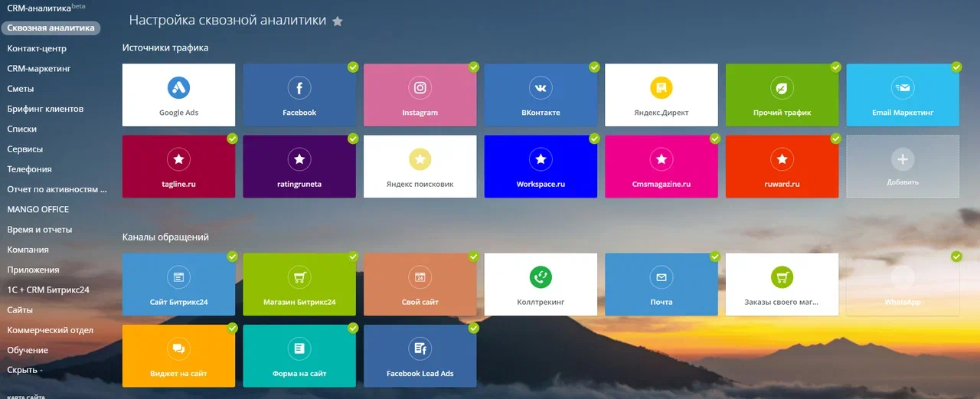Open the ВКонтакте source tile
980x399 pixels.
[x=541, y=95]
